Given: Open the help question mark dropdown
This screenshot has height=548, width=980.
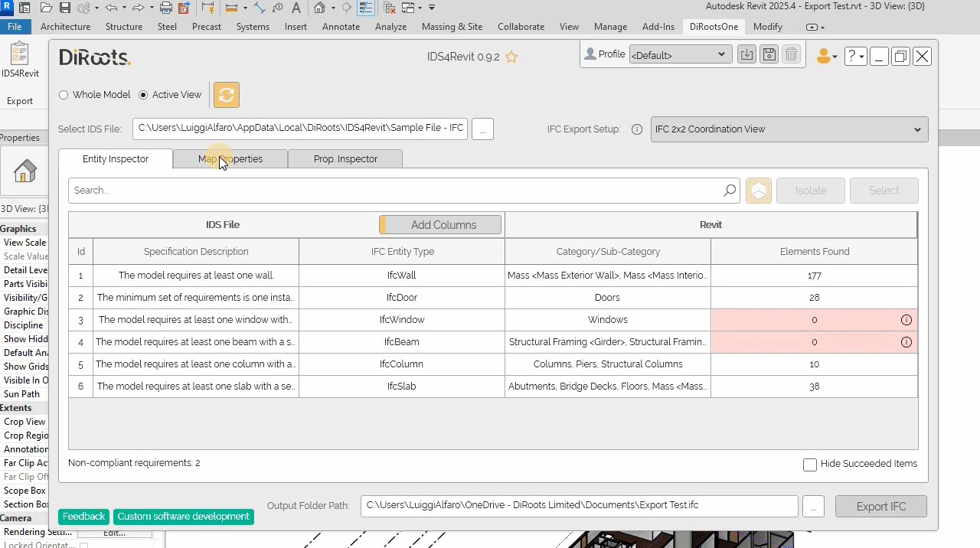Looking at the screenshot, I should (x=855, y=56).
